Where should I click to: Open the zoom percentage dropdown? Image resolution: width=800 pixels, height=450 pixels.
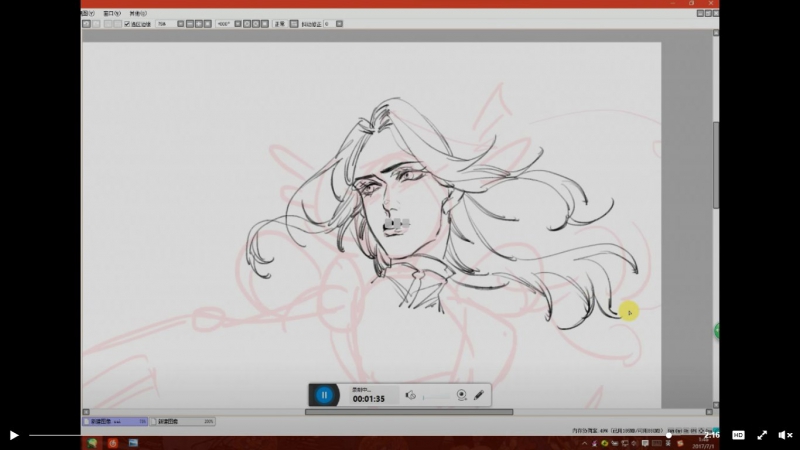(181, 24)
